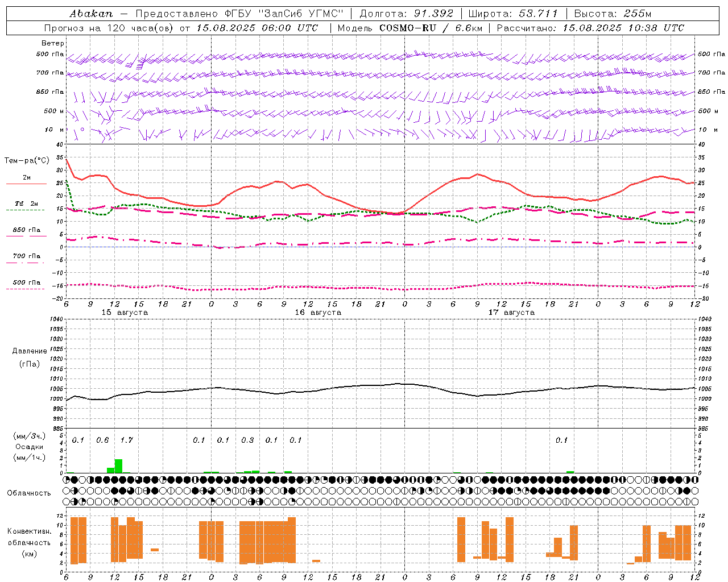Viewport: 728px width, 582px height.
Task: Click the "ЗапСиб УГМС" provider text
Action: coord(301,13)
